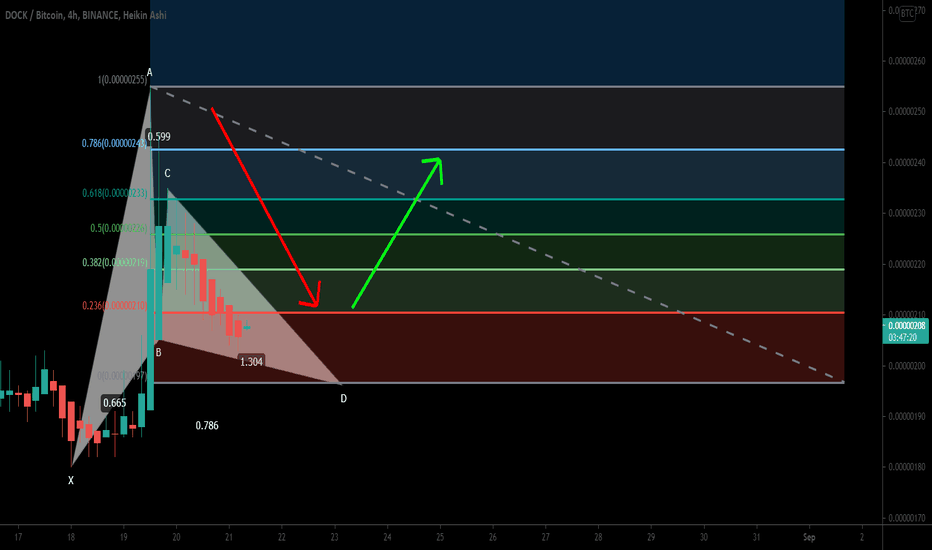Click date 30 on the time axis

coord(704,537)
